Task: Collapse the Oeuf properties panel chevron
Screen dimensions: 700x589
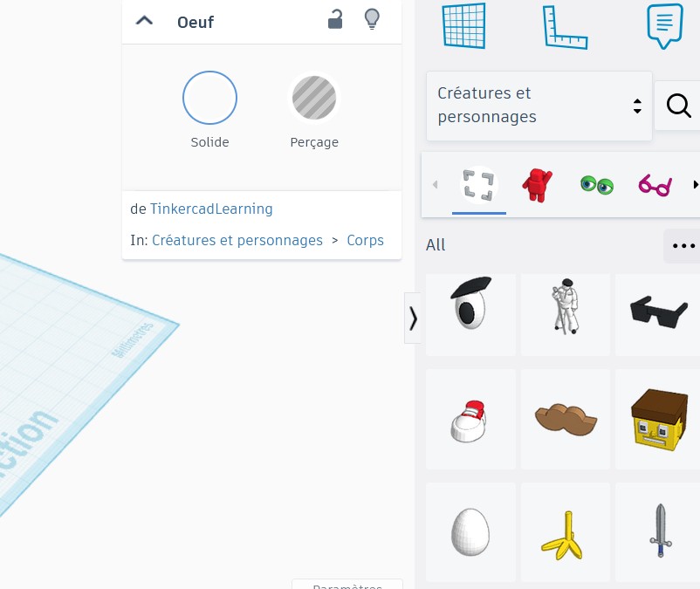Action: point(144,21)
